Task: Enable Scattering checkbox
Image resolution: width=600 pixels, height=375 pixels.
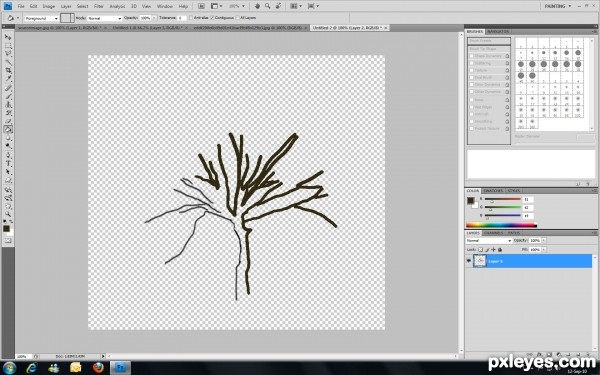Action: point(472,63)
